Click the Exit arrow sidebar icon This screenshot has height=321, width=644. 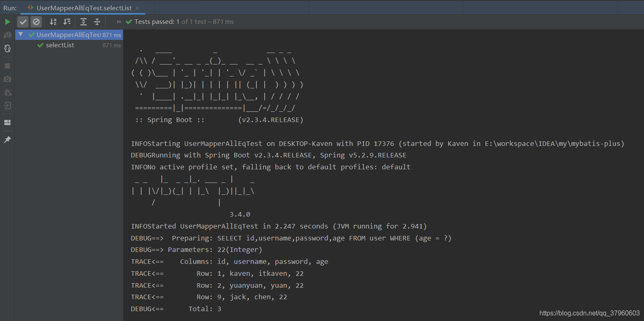point(7,106)
